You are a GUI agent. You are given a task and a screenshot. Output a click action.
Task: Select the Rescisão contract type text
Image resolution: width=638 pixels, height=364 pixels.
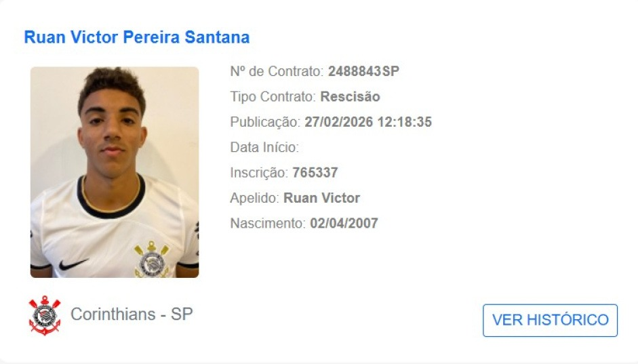click(351, 96)
